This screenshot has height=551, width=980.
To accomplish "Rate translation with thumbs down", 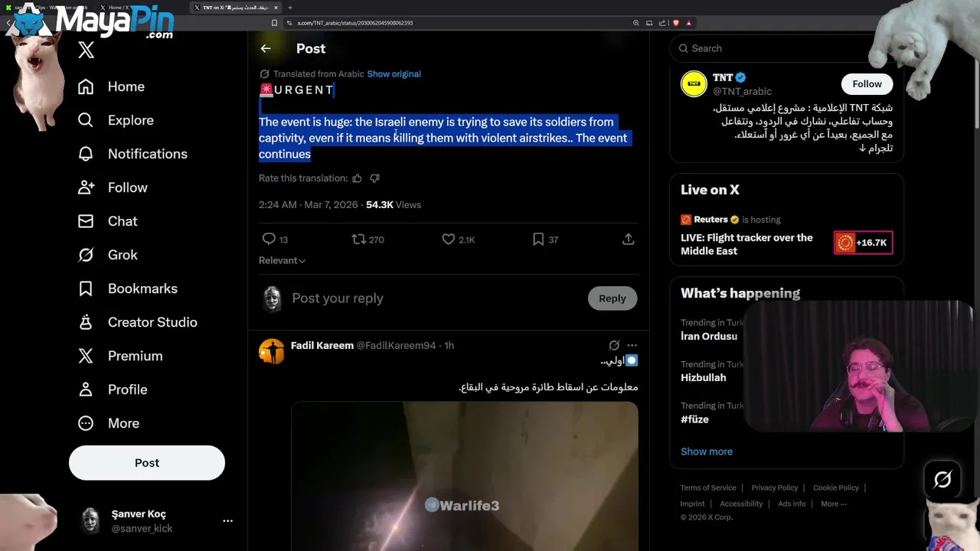I will [374, 178].
